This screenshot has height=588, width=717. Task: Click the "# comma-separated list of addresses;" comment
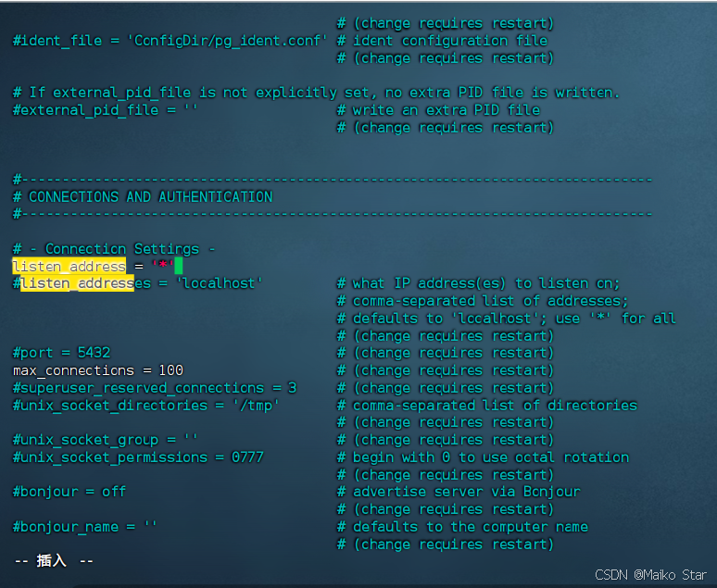click(x=483, y=301)
